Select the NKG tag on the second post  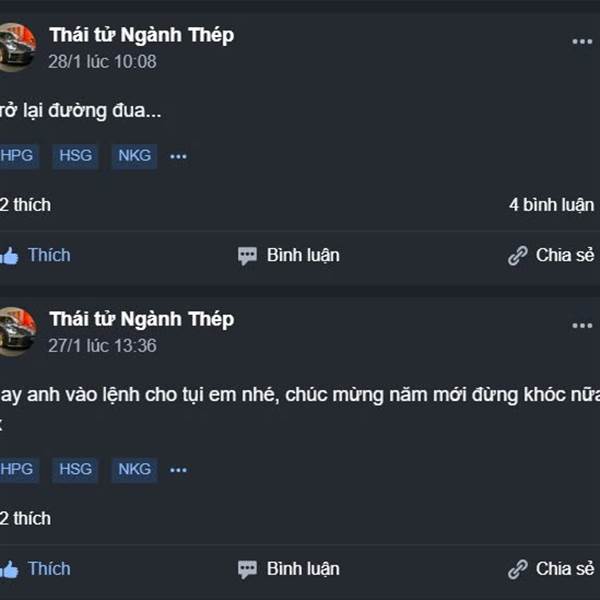pos(134,469)
